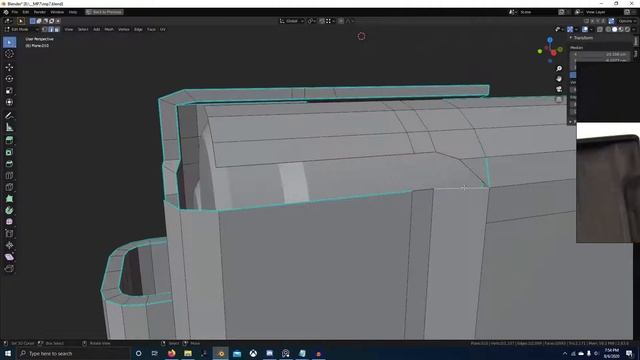The image size is (640, 360).
Task: Open the Global transform orientation dropdown
Action: tap(292, 21)
